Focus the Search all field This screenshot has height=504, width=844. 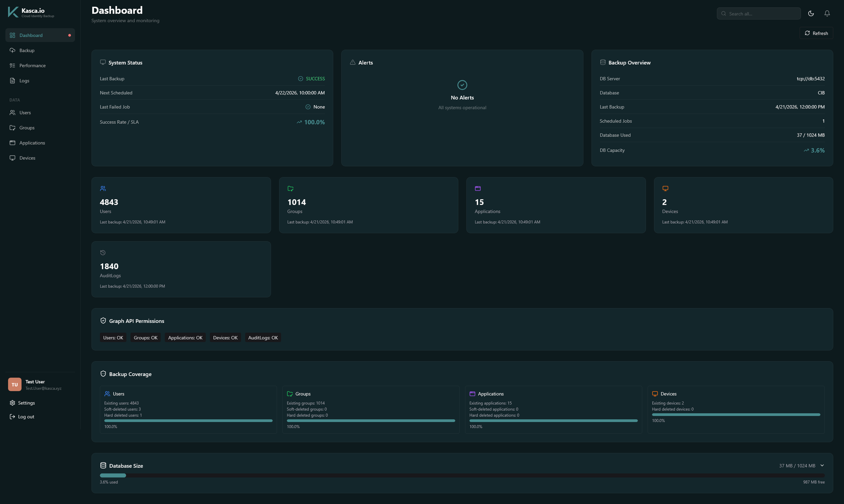(758, 13)
